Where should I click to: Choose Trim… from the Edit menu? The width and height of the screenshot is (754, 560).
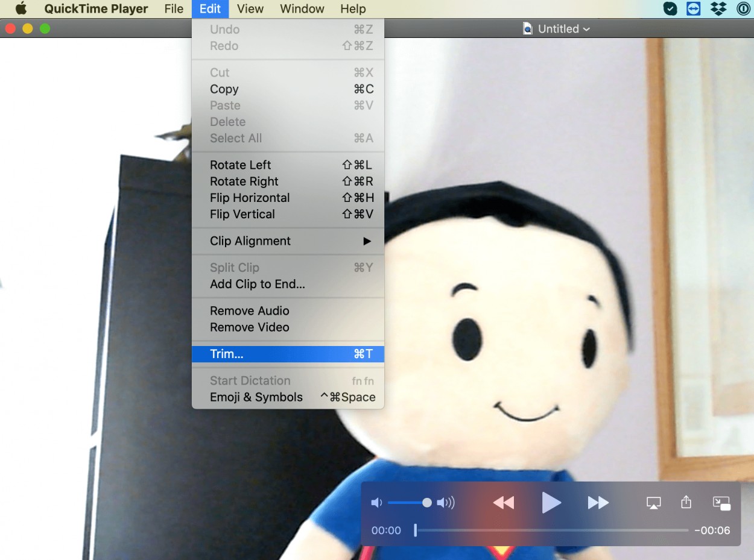point(288,354)
